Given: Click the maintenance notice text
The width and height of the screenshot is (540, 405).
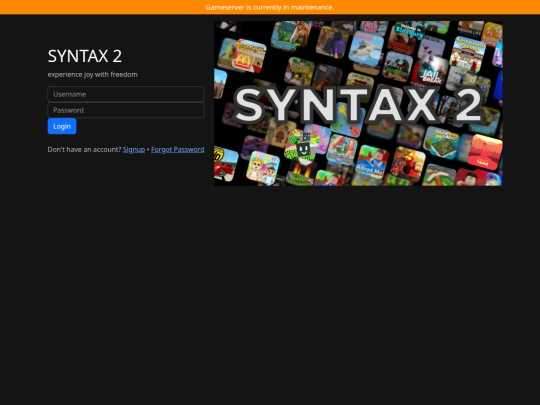Looking at the screenshot, I should point(270,7).
